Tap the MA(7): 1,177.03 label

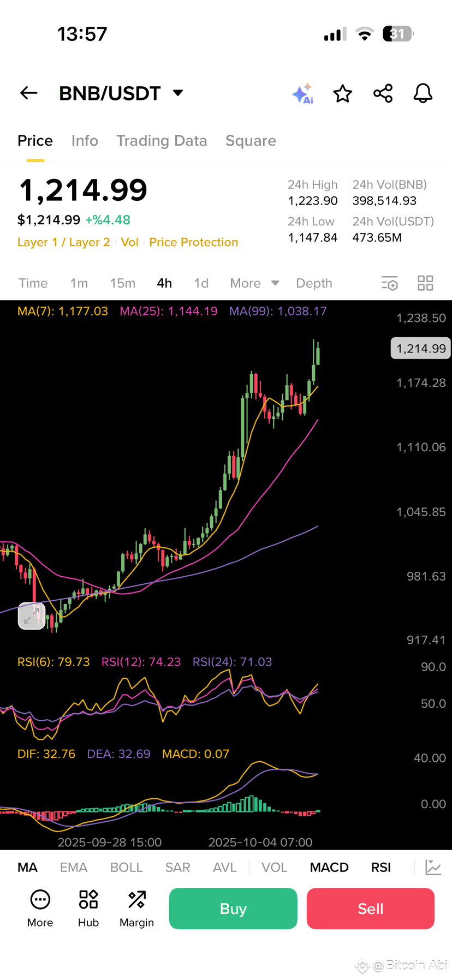63,311
